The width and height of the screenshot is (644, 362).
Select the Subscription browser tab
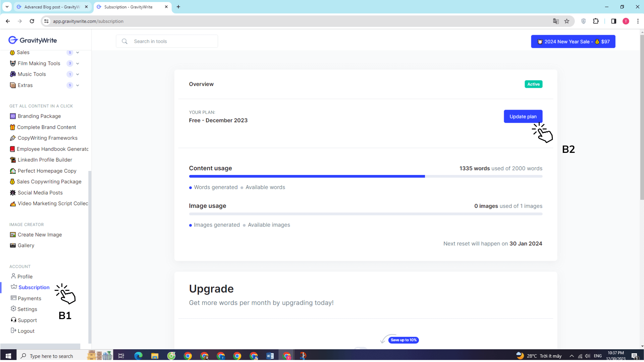[x=132, y=7]
